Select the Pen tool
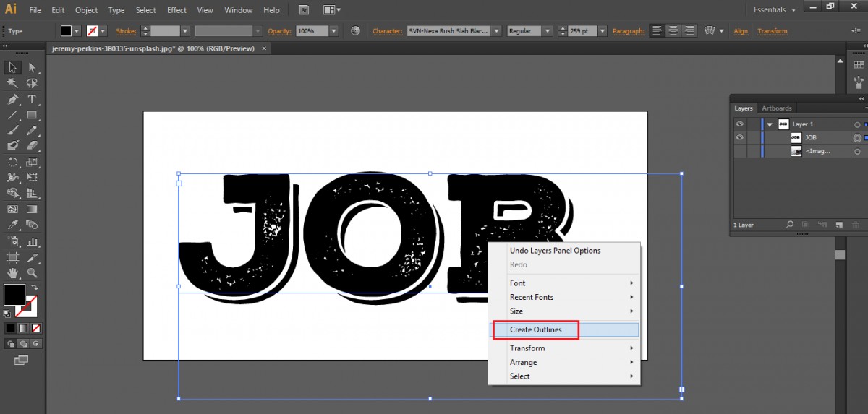The image size is (868, 414). click(x=13, y=100)
